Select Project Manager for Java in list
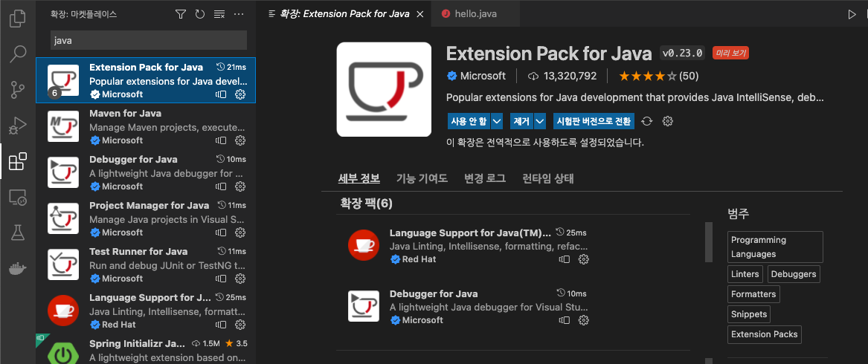The width and height of the screenshot is (868, 364). [146, 218]
